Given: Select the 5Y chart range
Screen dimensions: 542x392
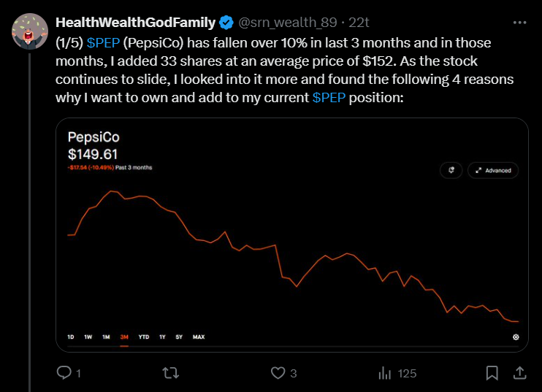Looking at the screenshot, I should [179, 337].
